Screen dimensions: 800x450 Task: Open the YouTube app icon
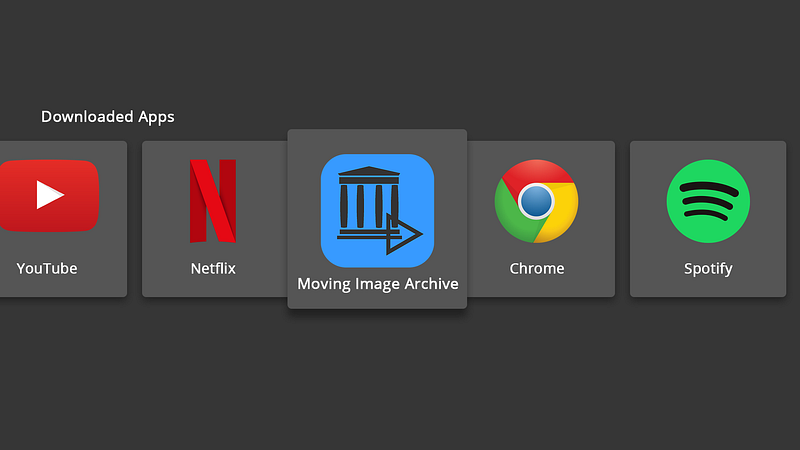[49, 195]
